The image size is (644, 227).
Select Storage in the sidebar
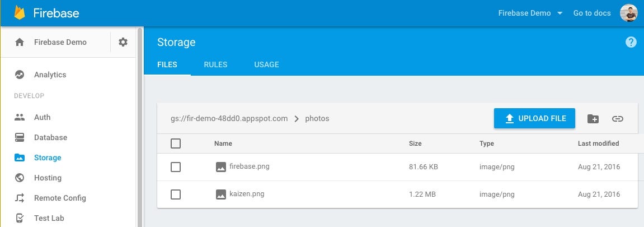coord(48,157)
